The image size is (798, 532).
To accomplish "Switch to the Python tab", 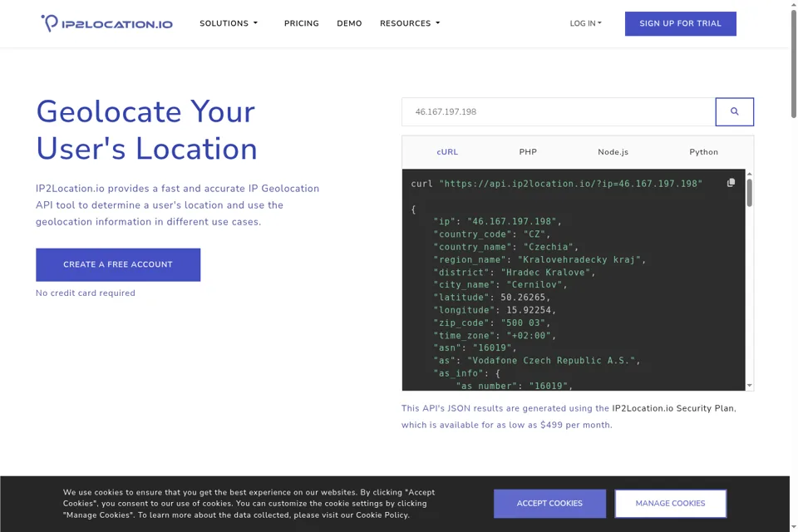I will [x=703, y=152].
